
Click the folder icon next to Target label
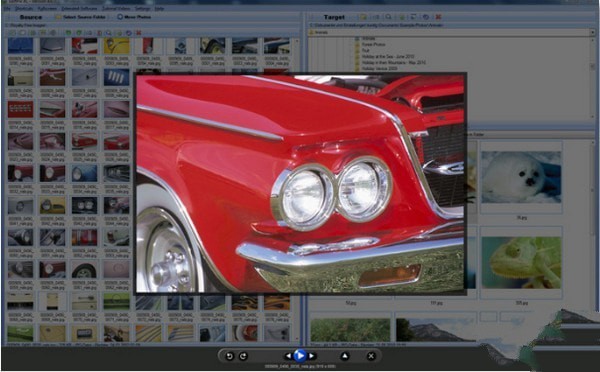coord(363,17)
